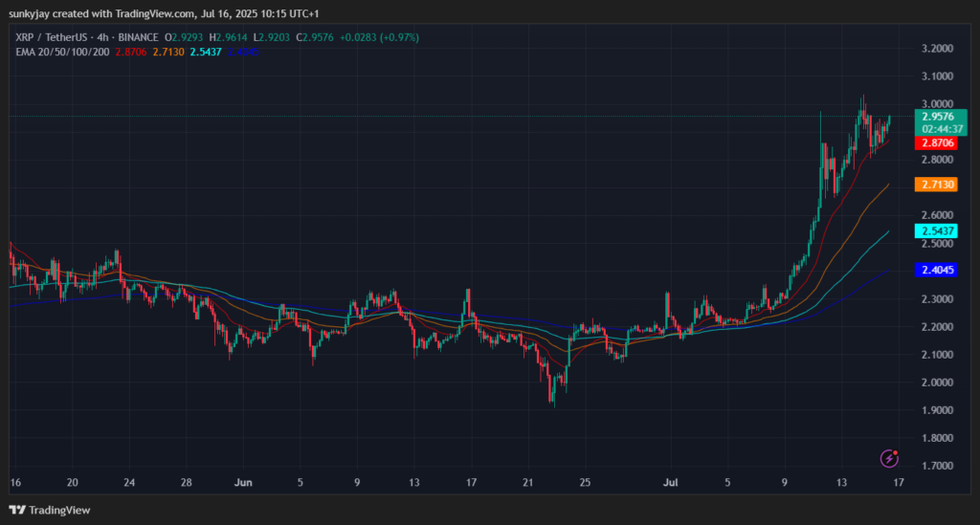Screen dimensions: 980x525
Task: Click the current price 2.9576 label
Action: click(x=940, y=116)
